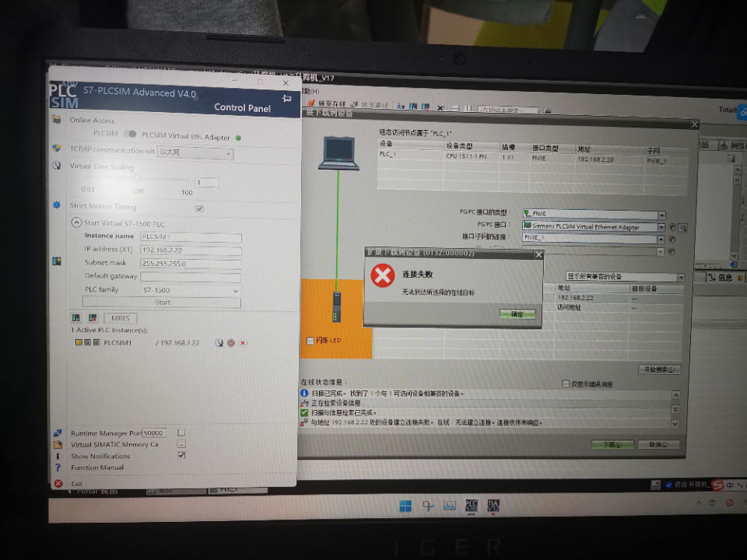Click the 开始搜索 start search button

point(660,369)
